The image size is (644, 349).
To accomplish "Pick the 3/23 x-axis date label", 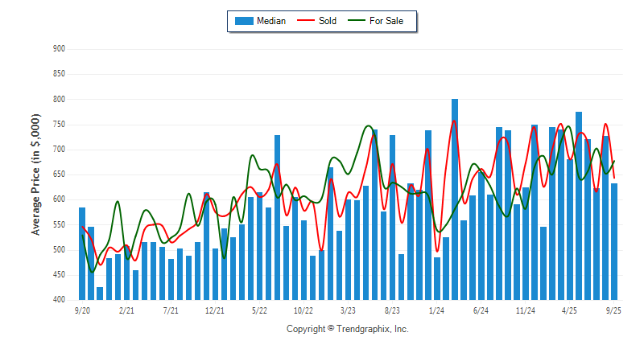I will (x=348, y=310).
